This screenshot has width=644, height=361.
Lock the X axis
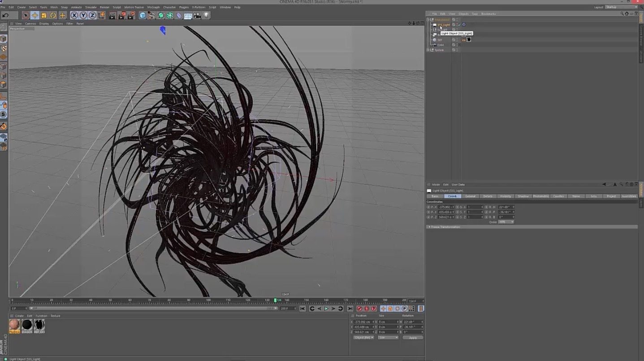74,15
